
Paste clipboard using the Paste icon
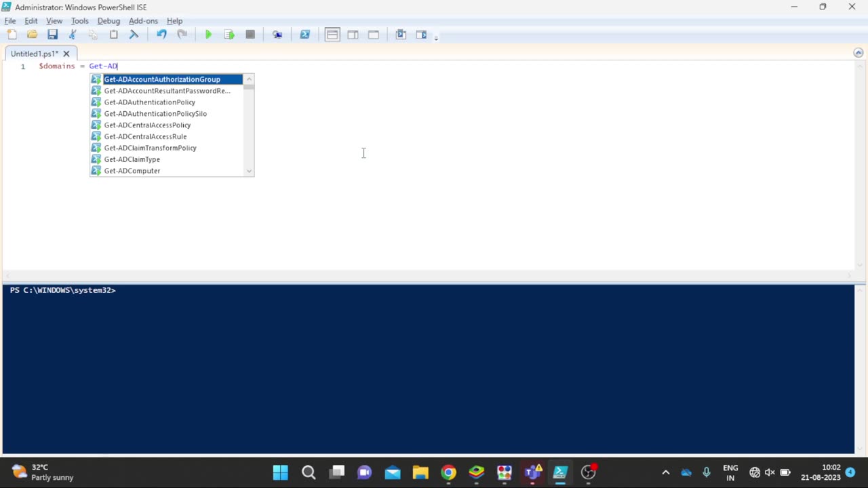113,35
